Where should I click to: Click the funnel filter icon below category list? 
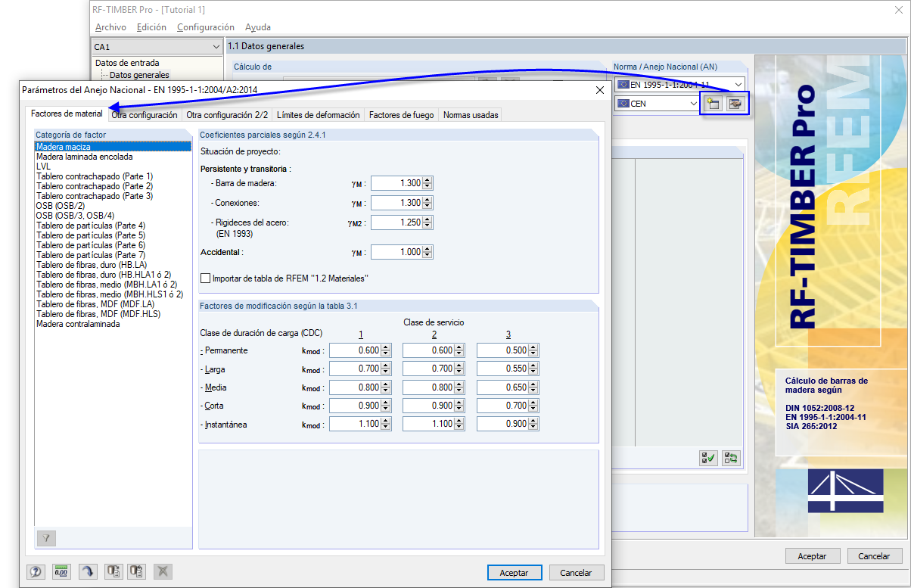(46, 539)
